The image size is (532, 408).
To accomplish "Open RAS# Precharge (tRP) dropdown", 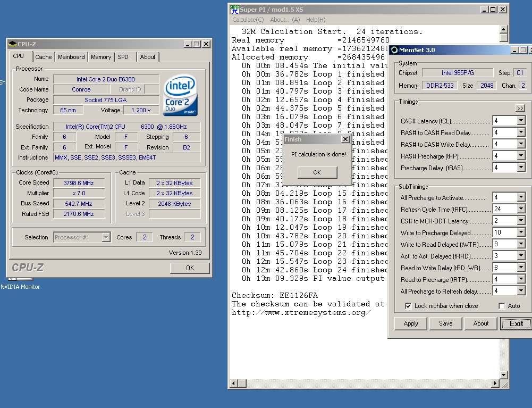I will pyautogui.click(x=521, y=156).
